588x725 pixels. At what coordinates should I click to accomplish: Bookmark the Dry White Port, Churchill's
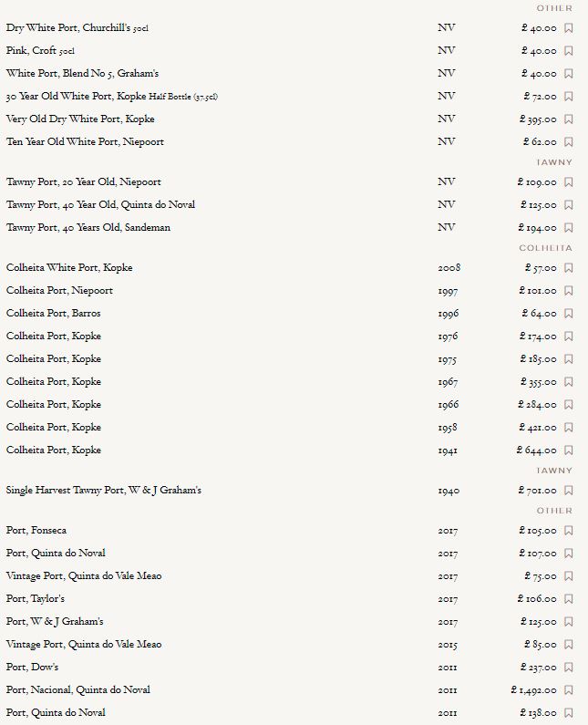click(x=569, y=28)
